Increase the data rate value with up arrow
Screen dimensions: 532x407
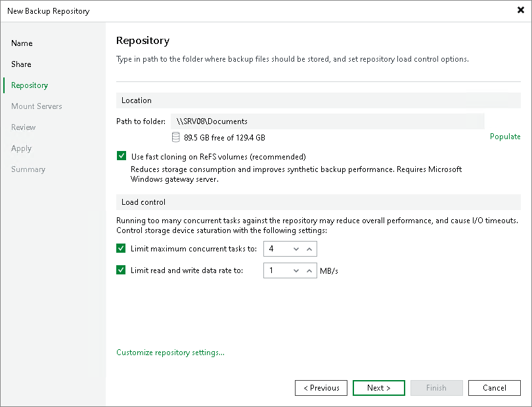[x=309, y=270]
